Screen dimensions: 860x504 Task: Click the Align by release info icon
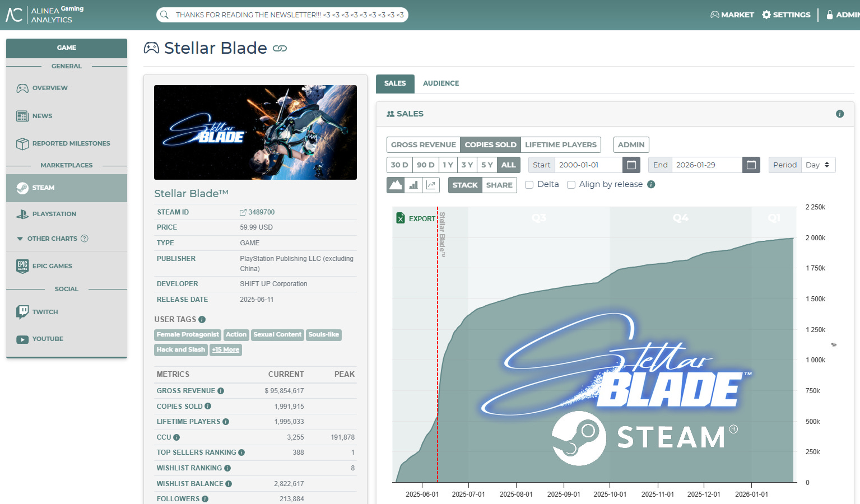tap(651, 184)
